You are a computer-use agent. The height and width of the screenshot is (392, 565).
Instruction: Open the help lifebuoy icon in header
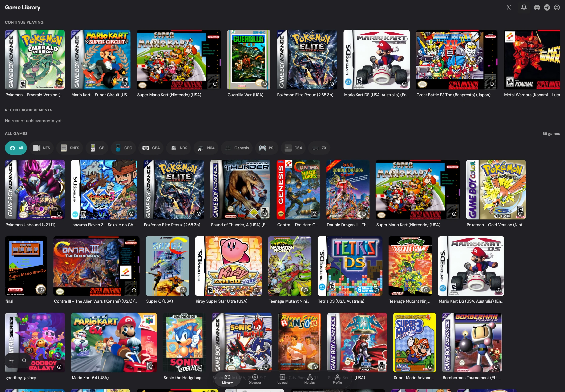click(557, 7)
